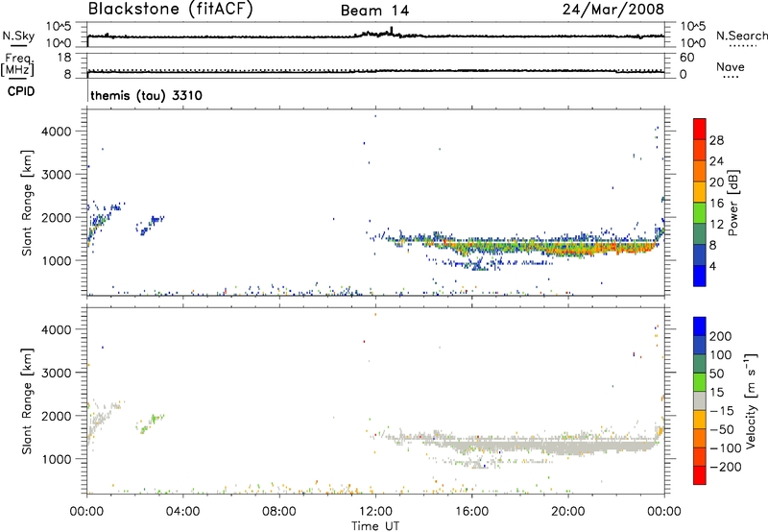Click the '60' Nave axis label
The width and height of the screenshot is (768, 532).
pos(686,58)
